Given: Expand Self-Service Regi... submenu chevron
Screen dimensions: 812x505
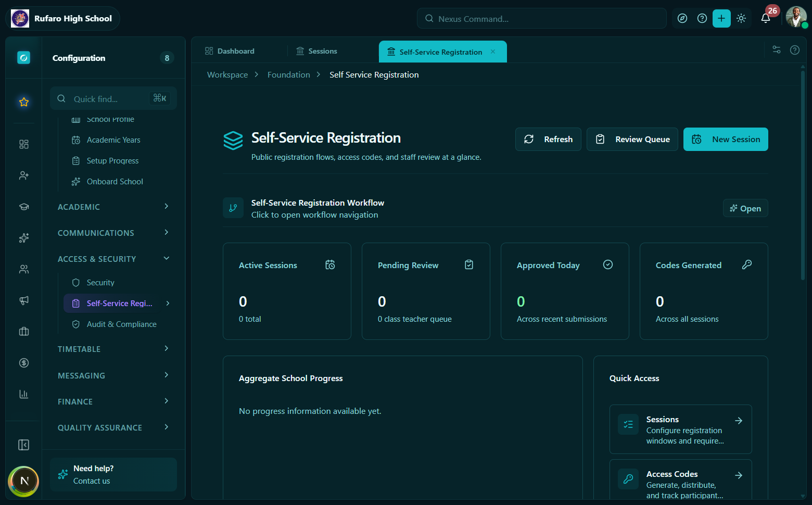Looking at the screenshot, I should pyautogui.click(x=168, y=303).
